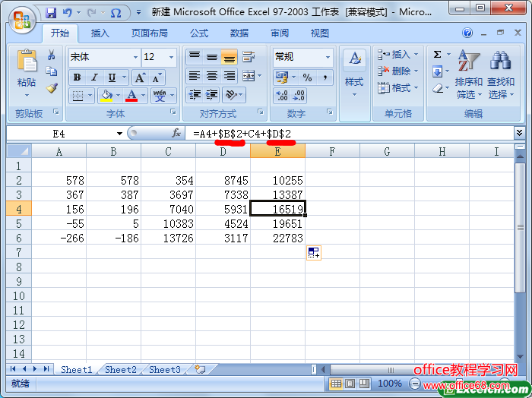Viewport: 532px width, 398px height.
Task: Apply percent style to the cell
Action: pos(307,77)
